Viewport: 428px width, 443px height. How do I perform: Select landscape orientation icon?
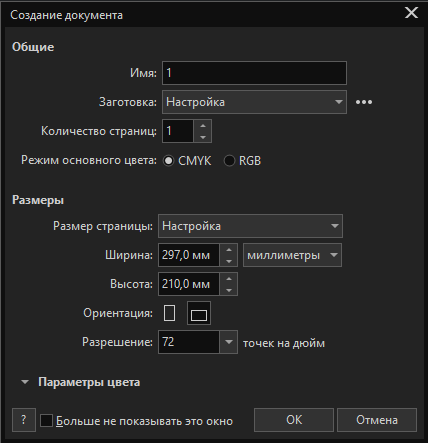point(199,313)
